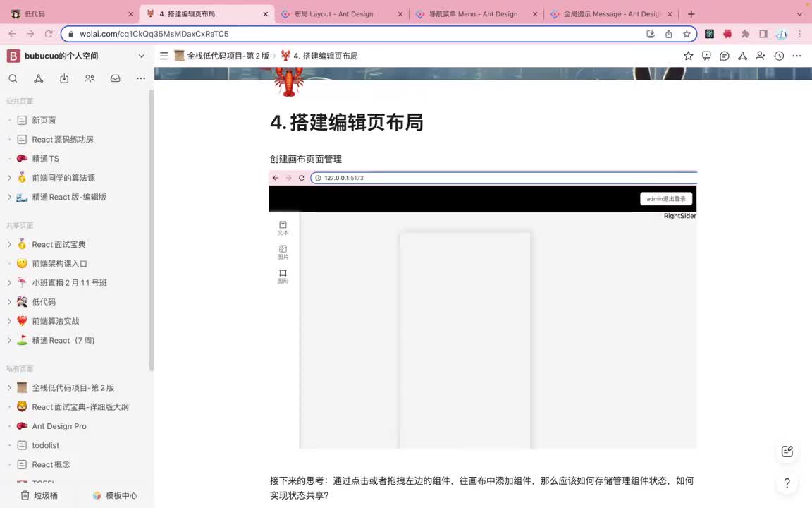Click the sidebar page-relations icon
Image resolution: width=812 pixels, height=508 pixels.
coord(38,78)
